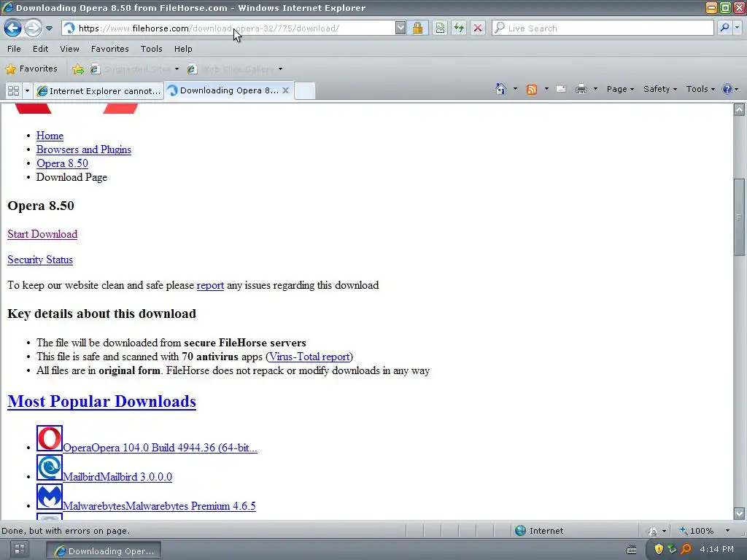Open Malwarebytes Premium 4.6.5 link
747x560 pixels.
click(159, 506)
